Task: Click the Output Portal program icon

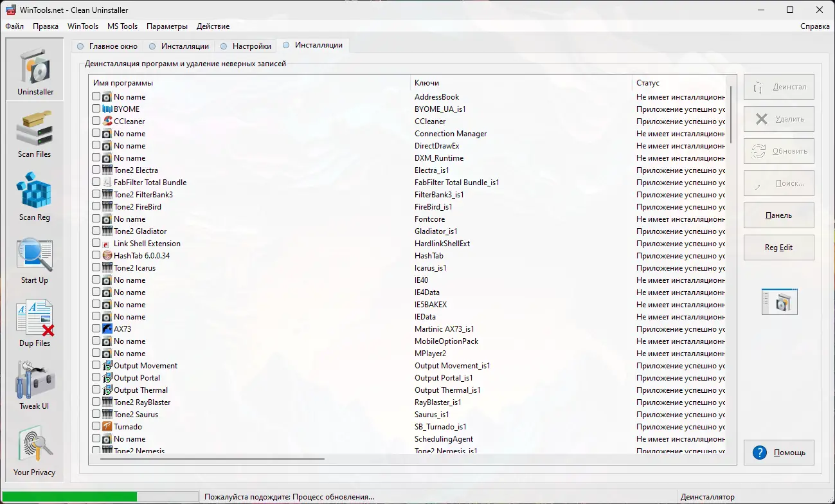Action: point(107,378)
